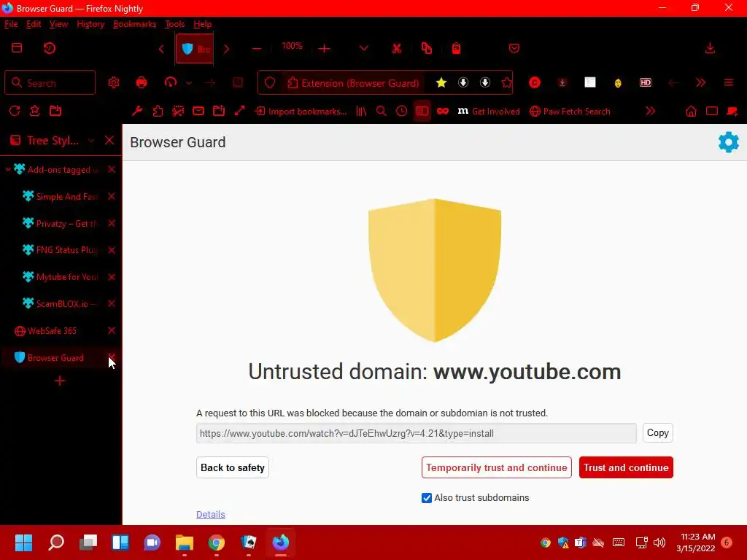Screen dimensions: 747x560
Task: Enter fullscreen with the diagonal arrows icon
Action: 239,111
